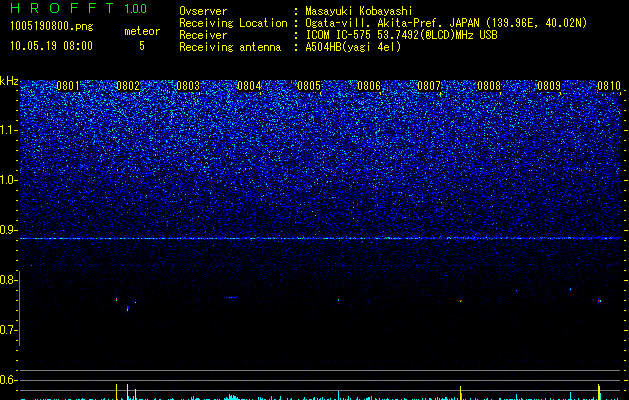Click the 0803 time marker
Screen dimensions: 629x400
point(188,86)
